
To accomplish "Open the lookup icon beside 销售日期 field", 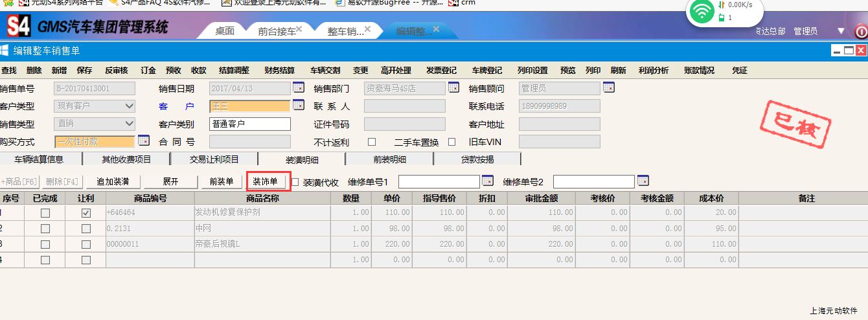I will click(x=299, y=87).
